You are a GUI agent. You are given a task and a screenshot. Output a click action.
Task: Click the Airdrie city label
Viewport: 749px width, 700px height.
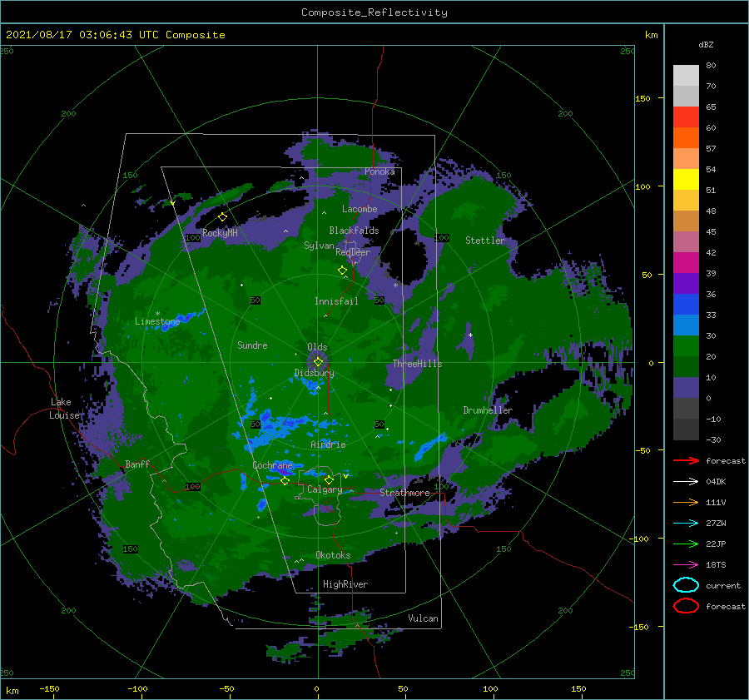[328, 444]
